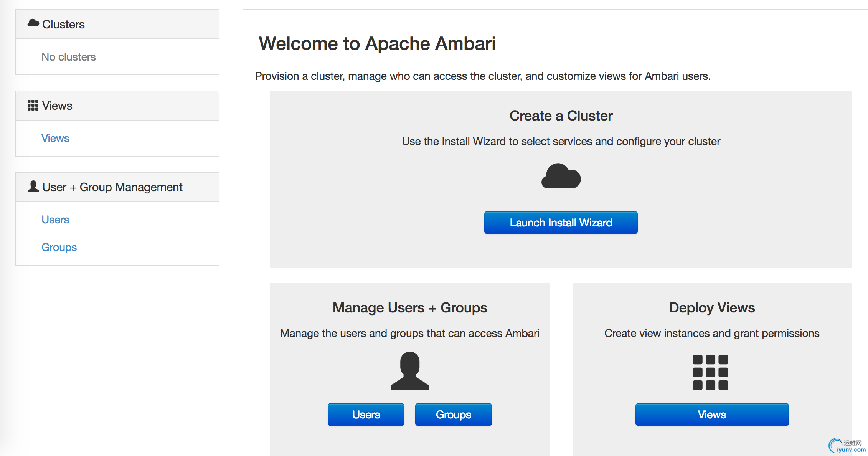Click the grid icon in Views sidebar header
The image size is (868, 456).
(x=33, y=105)
